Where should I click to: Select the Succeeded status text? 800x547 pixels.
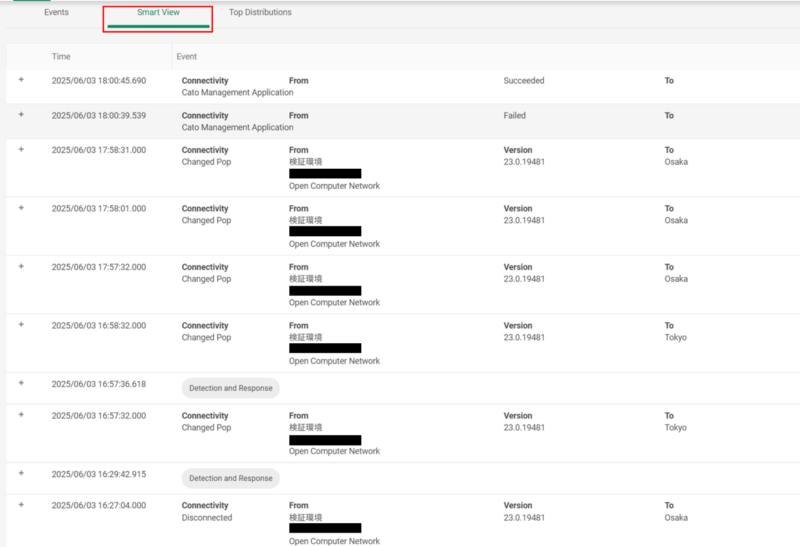[523, 81]
